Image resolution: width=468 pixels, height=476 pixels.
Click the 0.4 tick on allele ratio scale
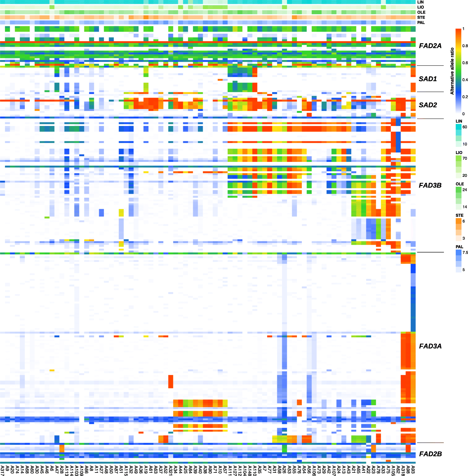465,80
